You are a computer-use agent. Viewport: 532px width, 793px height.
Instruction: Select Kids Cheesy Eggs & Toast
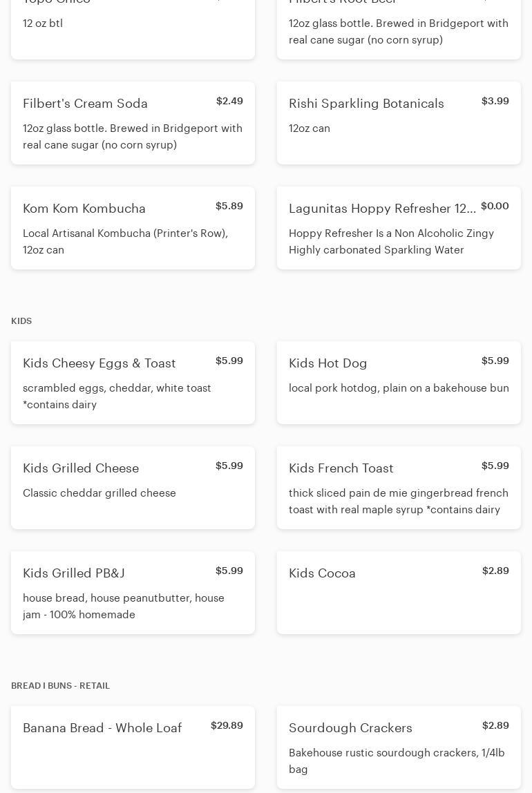[133, 383]
